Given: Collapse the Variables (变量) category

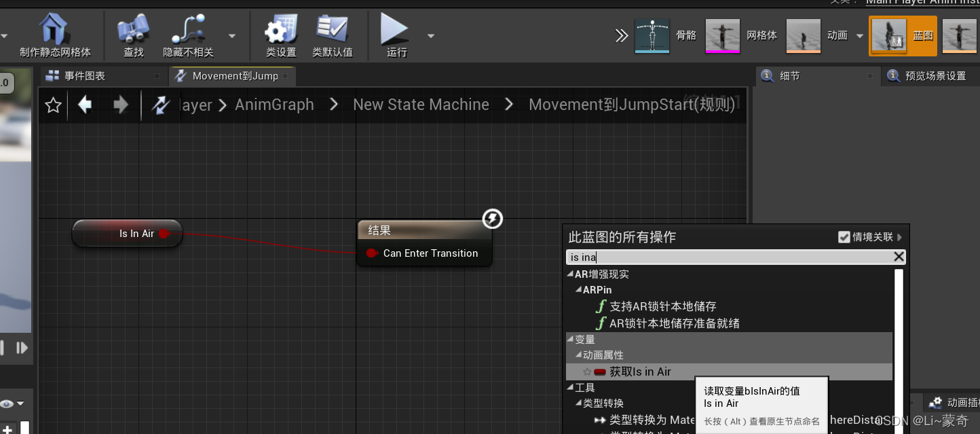Looking at the screenshot, I should tap(571, 339).
